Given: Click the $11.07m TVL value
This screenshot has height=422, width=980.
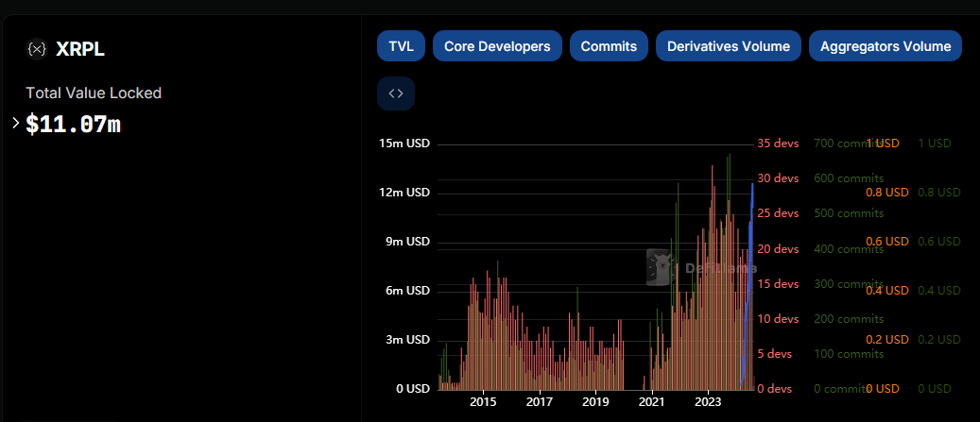Looking at the screenshot, I should 73,125.
